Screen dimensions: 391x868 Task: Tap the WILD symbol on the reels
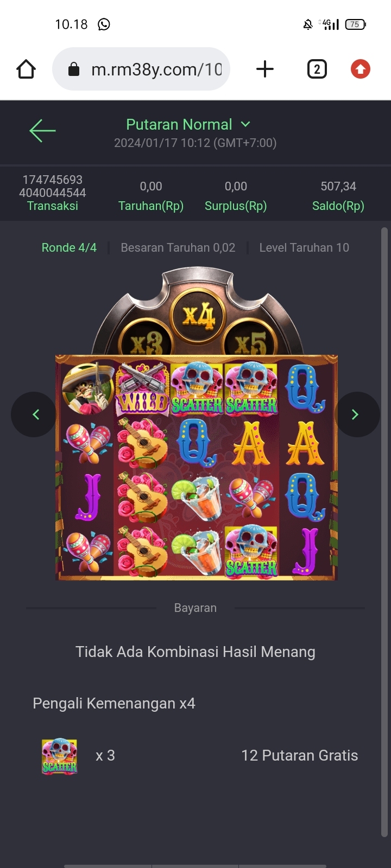tap(143, 388)
